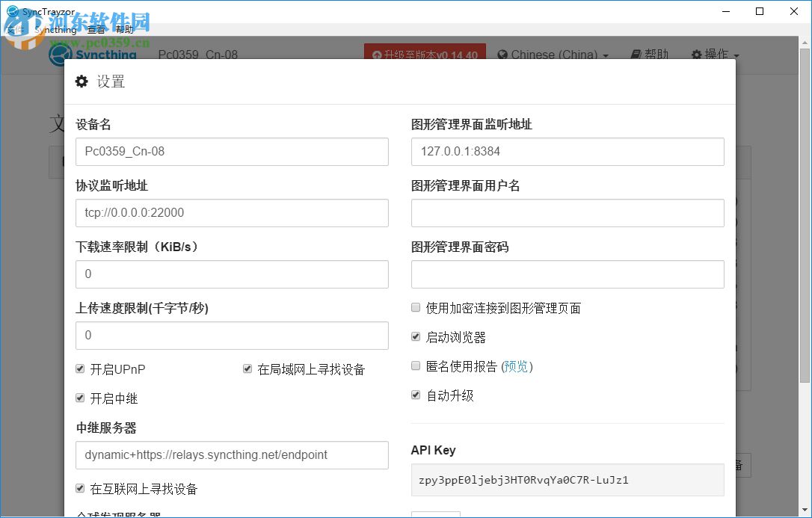Open the Chinese (China) language dropdown
The height and width of the screenshot is (518, 812).
553,55
